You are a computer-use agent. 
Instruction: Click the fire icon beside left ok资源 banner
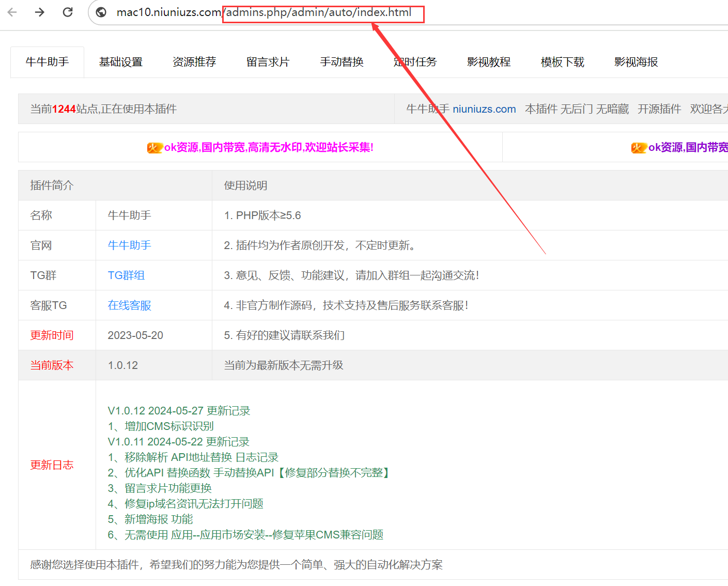tap(154, 148)
